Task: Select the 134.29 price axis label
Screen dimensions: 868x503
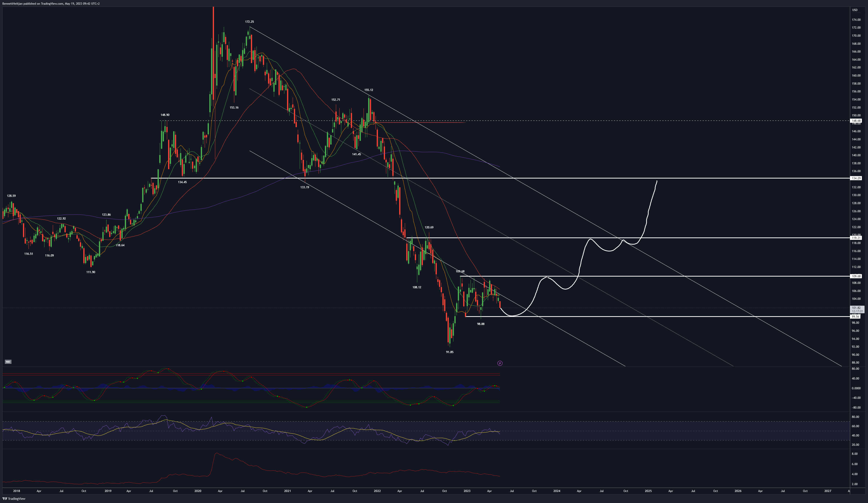Action: click(x=856, y=178)
